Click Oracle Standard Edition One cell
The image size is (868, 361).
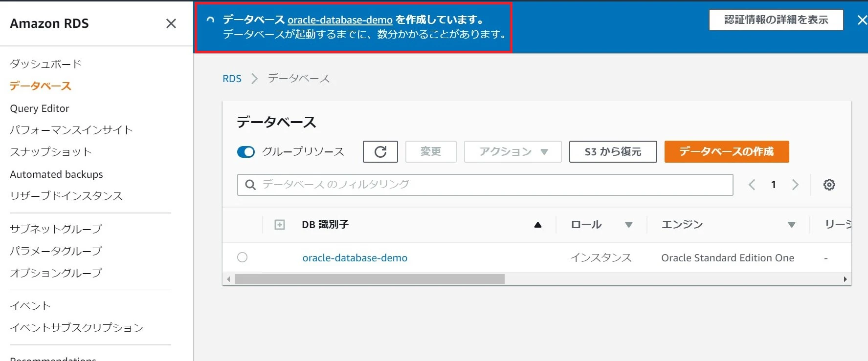click(728, 258)
